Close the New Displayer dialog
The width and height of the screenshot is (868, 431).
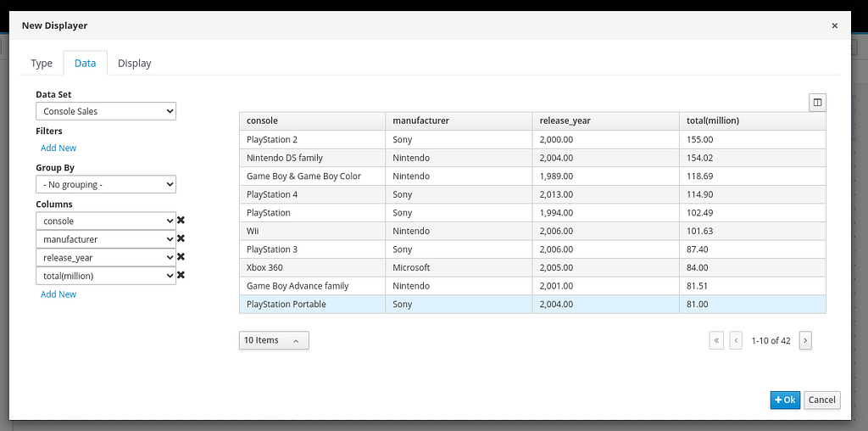tap(834, 25)
